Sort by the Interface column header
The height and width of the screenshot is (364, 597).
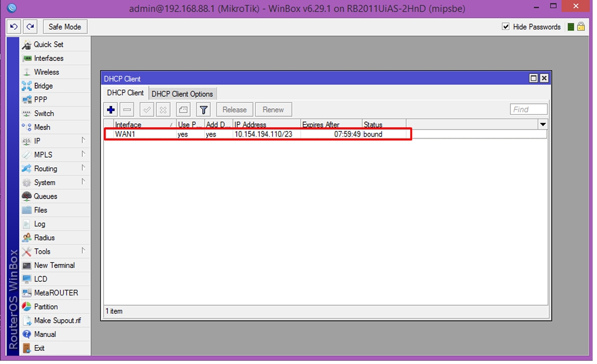coord(145,124)
